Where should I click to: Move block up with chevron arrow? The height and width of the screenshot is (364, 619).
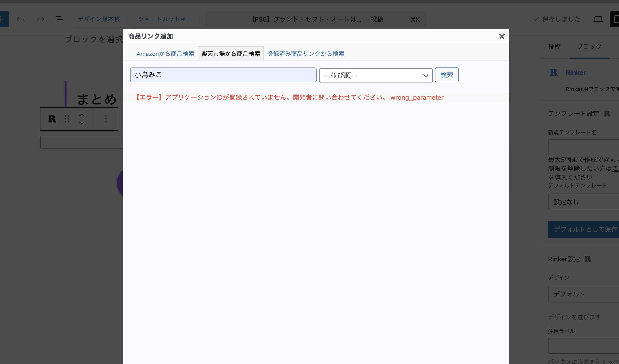(82, 115)
